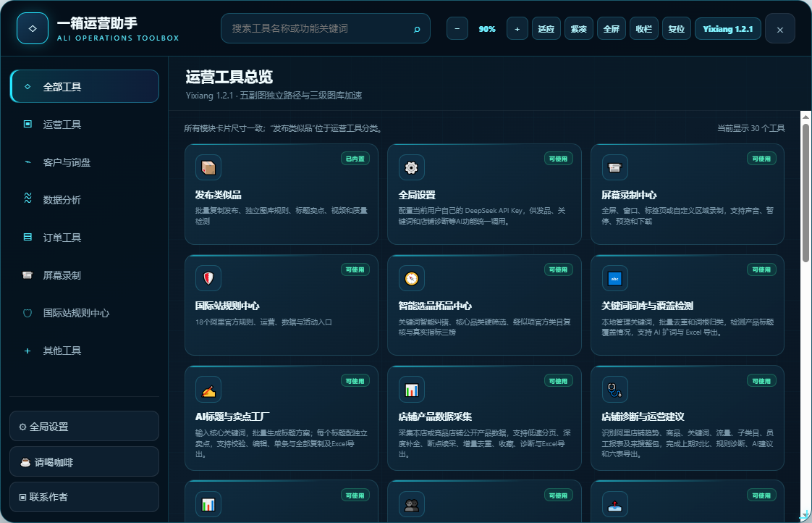Viewport: 812px width, 523px height.
Task: Open 其他工具 category
Action: click(85, 351)
